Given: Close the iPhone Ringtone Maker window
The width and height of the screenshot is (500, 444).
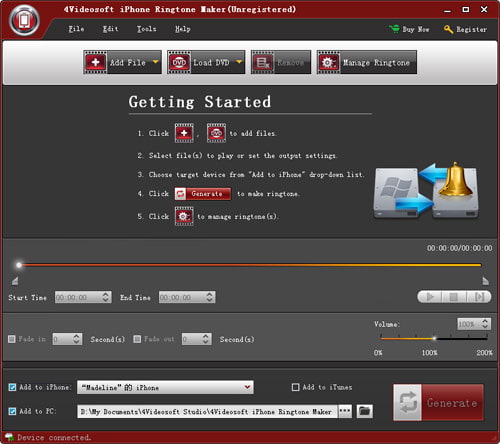Looking at the screenshot, I should pos(484,9).
